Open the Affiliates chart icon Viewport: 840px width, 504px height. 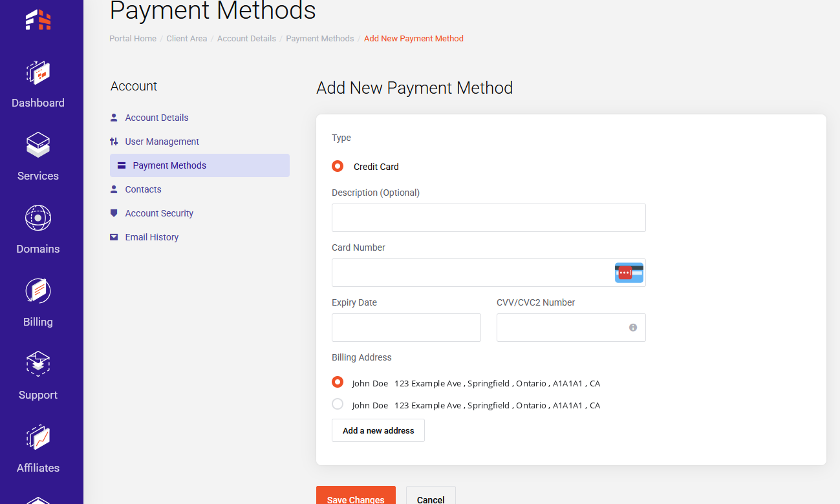point(38,437)
